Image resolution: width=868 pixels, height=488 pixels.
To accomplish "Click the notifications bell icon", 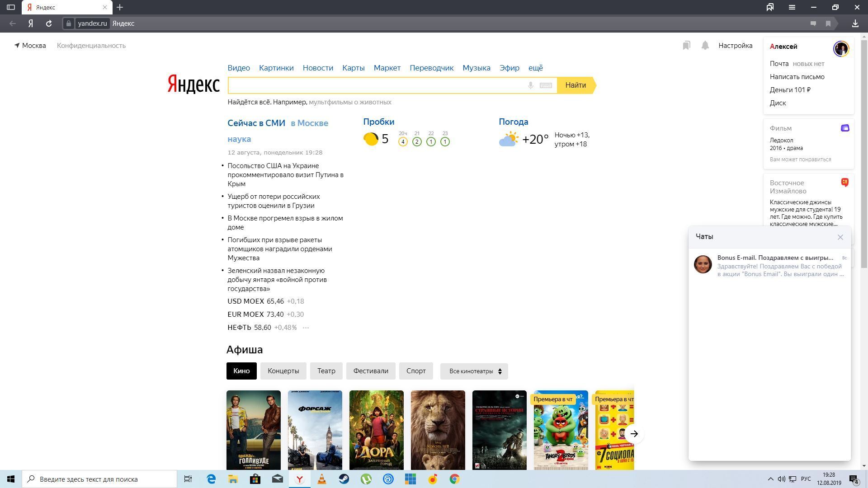I will [705, 46].
